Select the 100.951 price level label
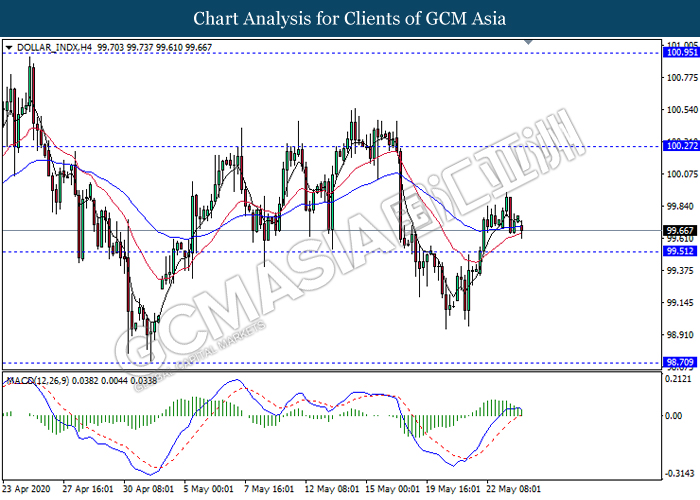 (681, 53)
